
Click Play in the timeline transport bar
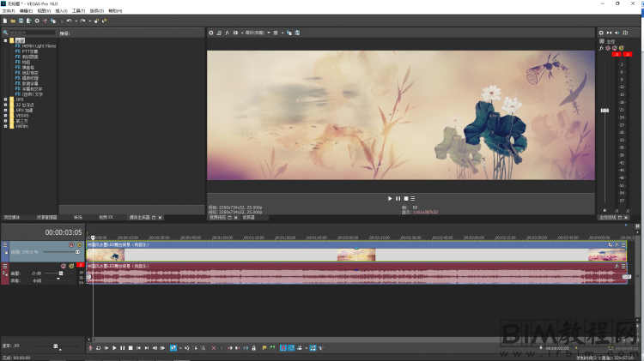pyautogui.click(x=114, y=348)
